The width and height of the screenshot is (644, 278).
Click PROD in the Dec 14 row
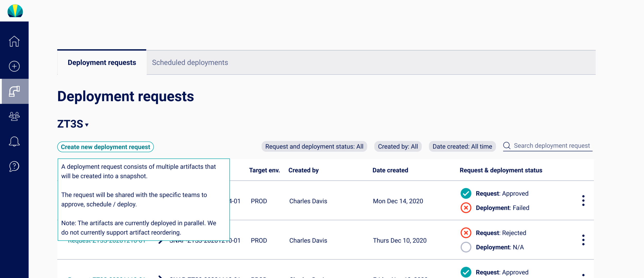[259, 201]
